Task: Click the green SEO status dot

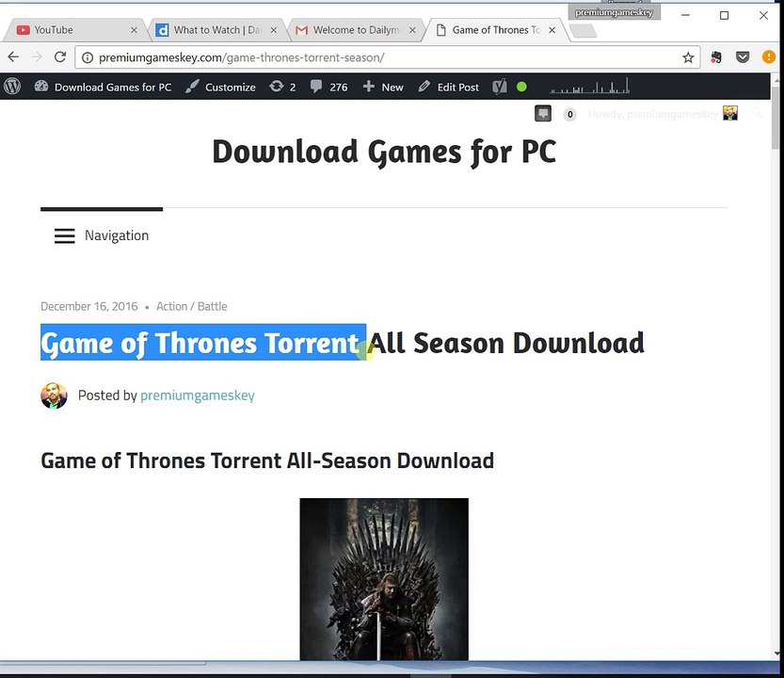Action: tap(521, 87)
